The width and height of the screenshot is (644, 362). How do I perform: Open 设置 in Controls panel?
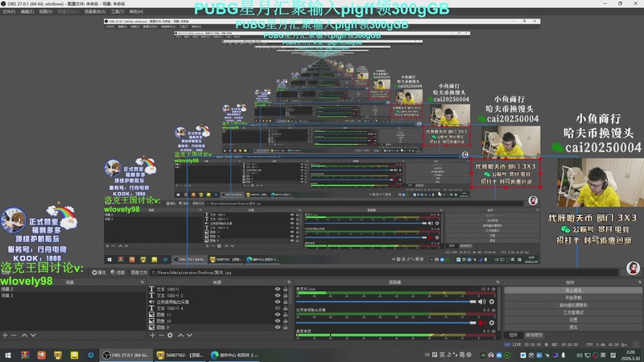[573, 319]
